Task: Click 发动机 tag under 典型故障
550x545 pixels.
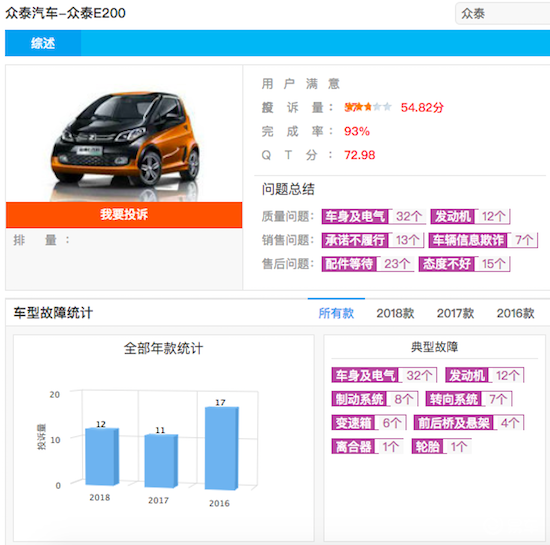Action: click(484, 375)
